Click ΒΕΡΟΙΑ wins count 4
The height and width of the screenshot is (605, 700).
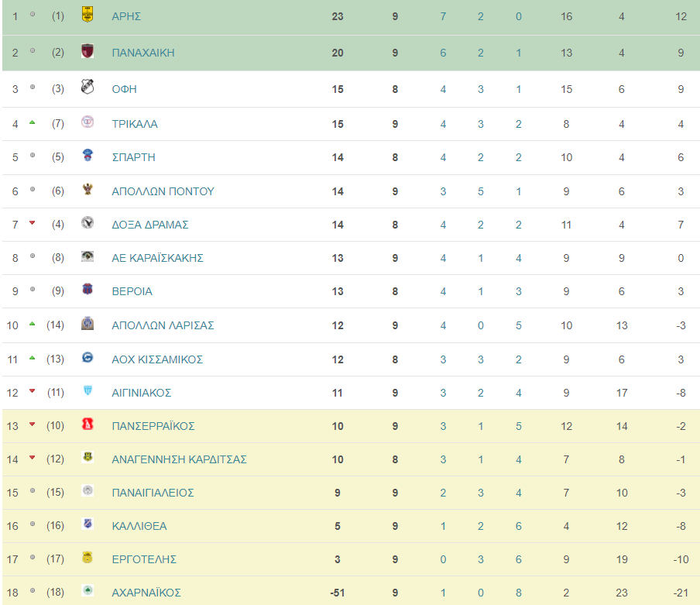tap(443, 291)
